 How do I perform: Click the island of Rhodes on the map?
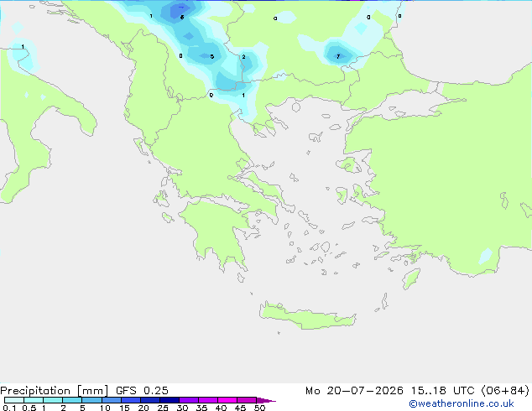pos(411,278)
